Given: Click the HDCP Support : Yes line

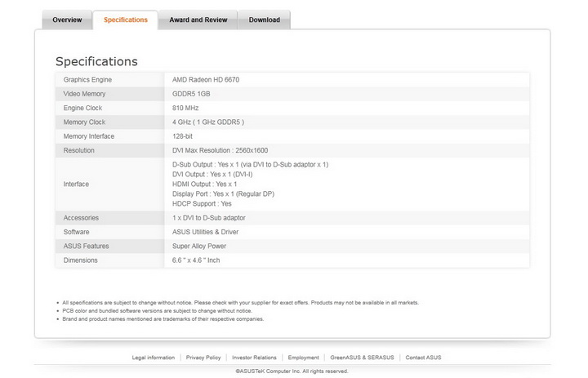Looking at the screenshot, I should pyautogui.click(x=202, y=203).
